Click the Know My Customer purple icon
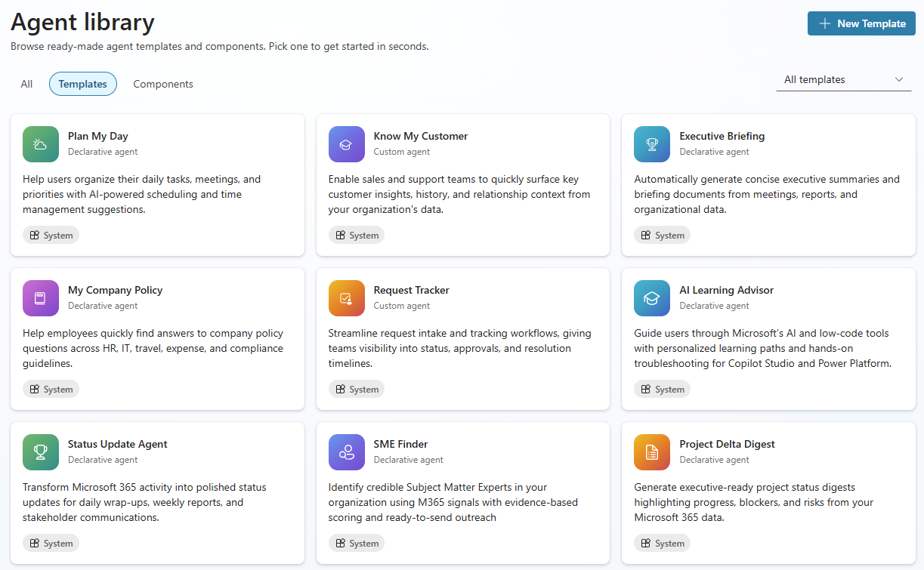924x570 pixels. tap(347, 144)
